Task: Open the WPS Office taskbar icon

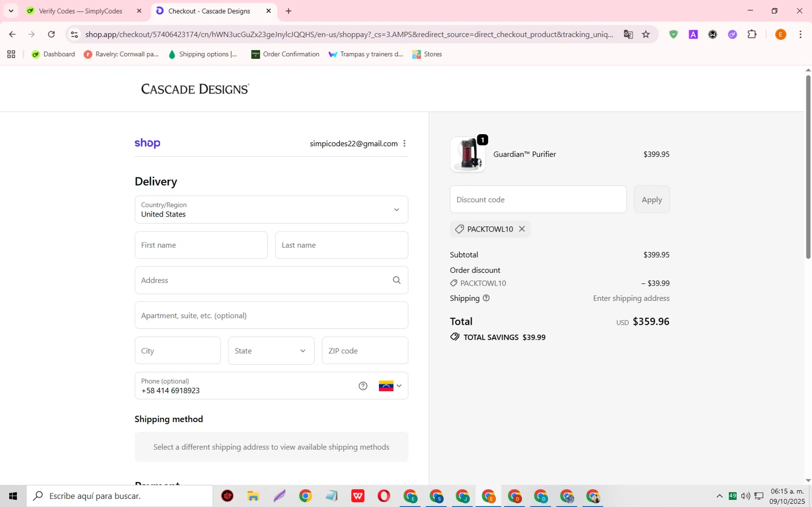Action: click(358, 496)
